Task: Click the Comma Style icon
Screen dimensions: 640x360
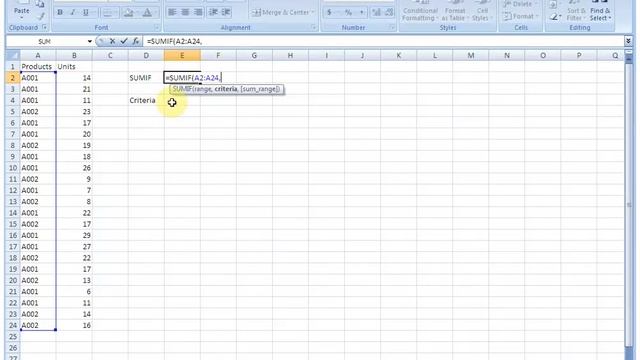Action: 361,13
